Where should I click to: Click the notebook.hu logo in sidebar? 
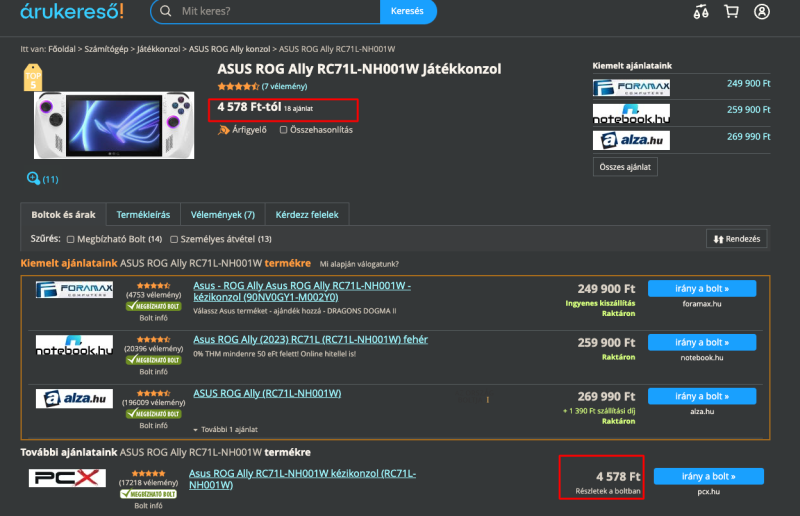coord(631,114)
